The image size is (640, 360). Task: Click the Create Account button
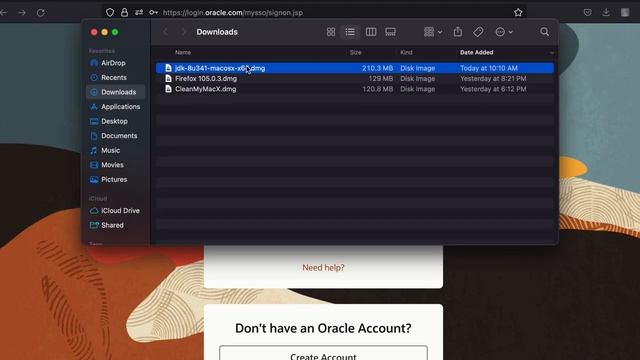[x=323, y=353]
